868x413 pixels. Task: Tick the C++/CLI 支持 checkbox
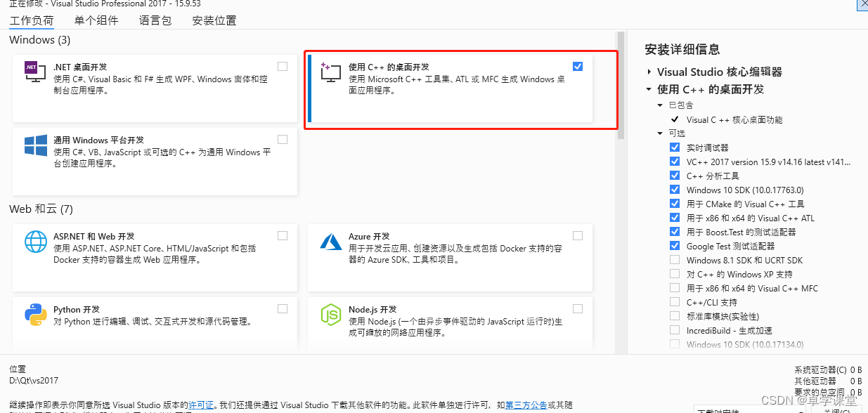pos(675,302)
